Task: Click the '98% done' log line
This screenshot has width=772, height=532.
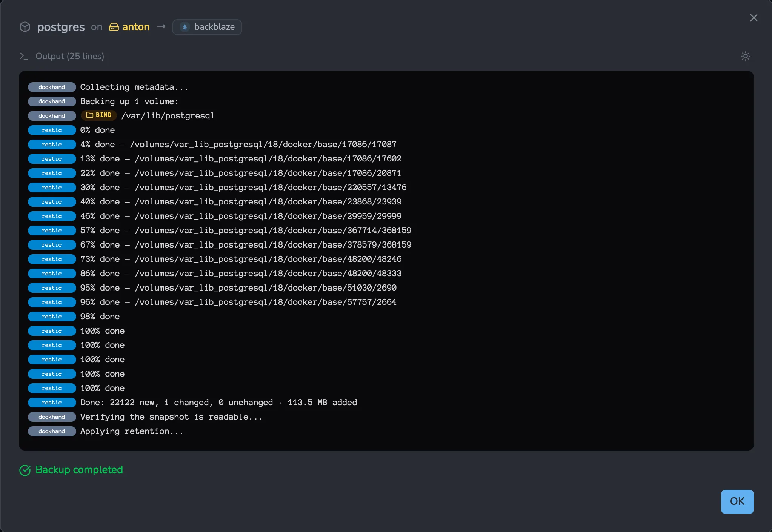Action: pyautogui.click(x=100, y=317)
